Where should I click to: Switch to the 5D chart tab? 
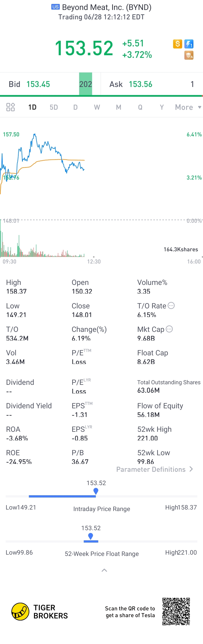click(x=54, y=107)
